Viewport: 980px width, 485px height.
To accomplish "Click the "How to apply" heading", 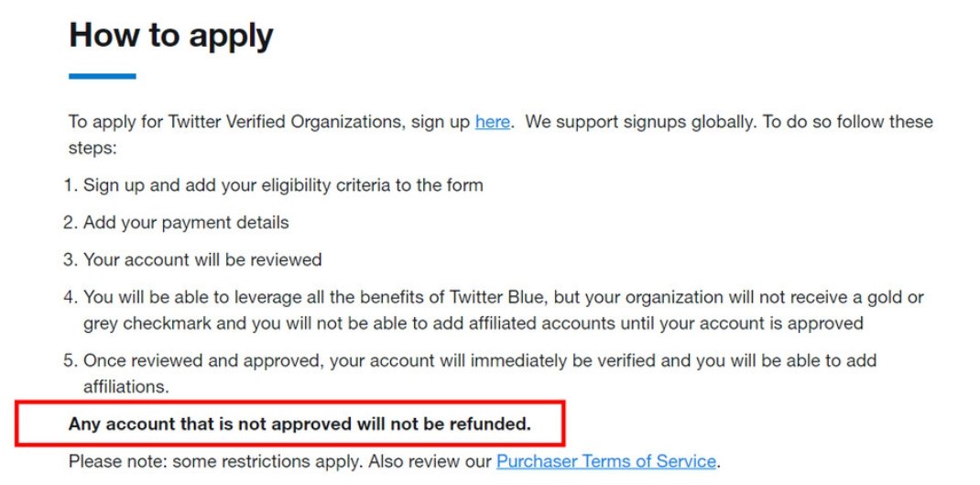I will coord(171,35).
